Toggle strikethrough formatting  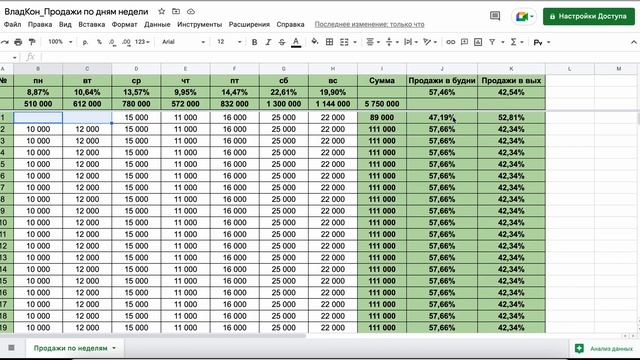point(282,42)
